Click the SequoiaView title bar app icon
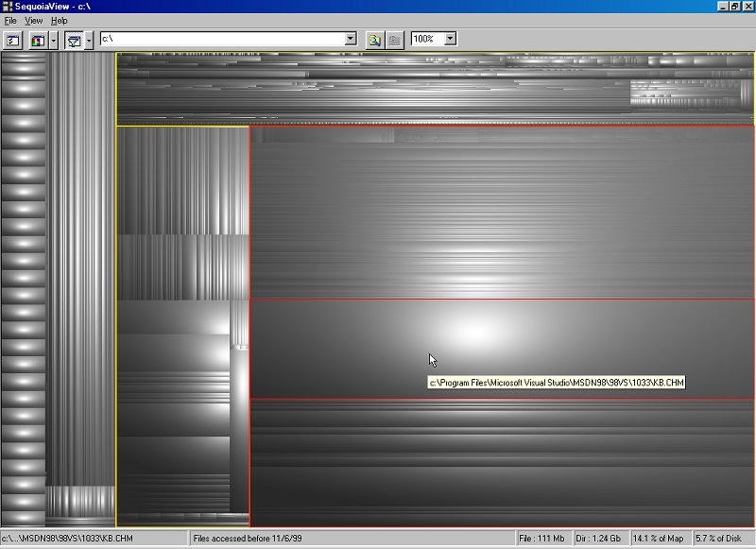The width and height of the screenshot is (756, 549). [x=7, y=7]
